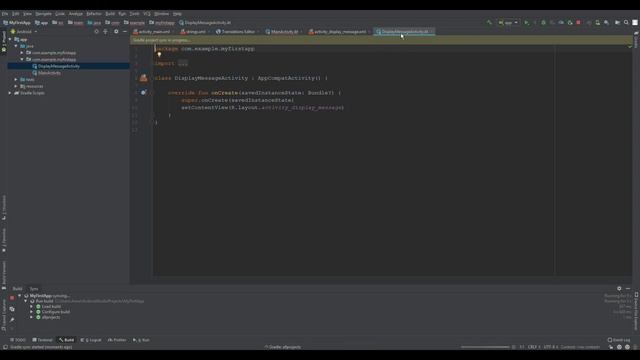
Task: Open the AVD Manager device icon
Action: (x=598, y=23)
